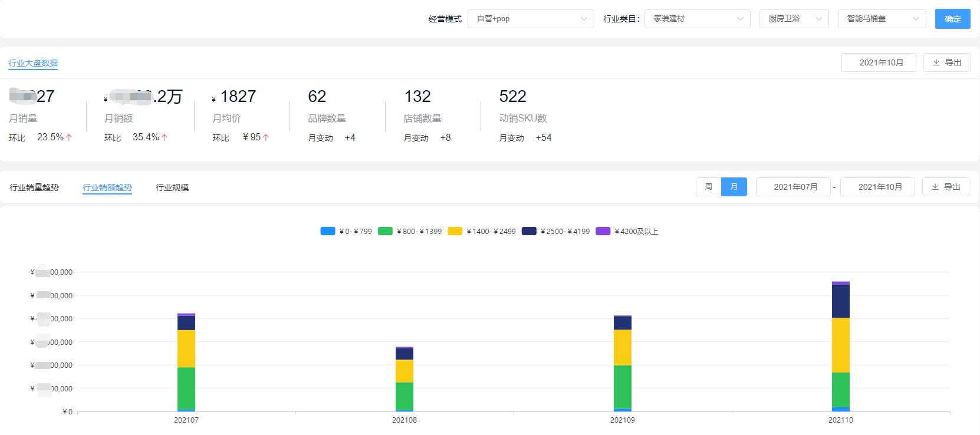Toggle the ¥2500-¥4199 navy legend swatch
This screenshot has height=435, width=980.
[x=530, y=231]
